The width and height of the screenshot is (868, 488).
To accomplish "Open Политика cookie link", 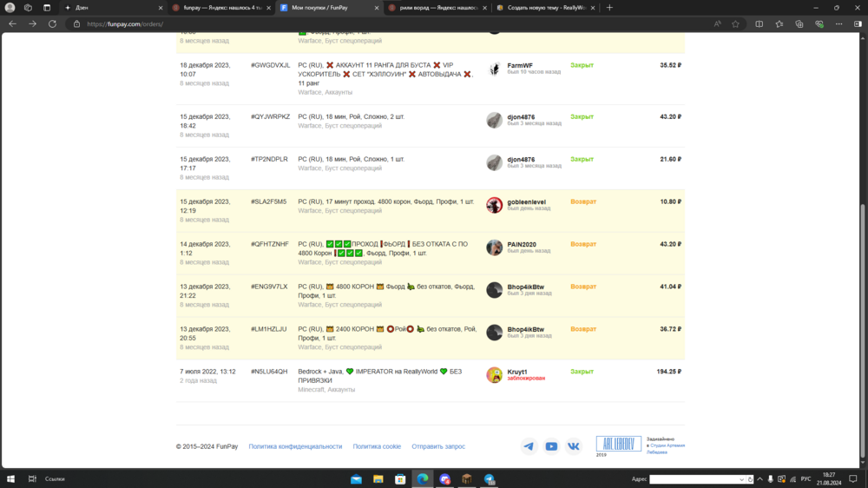I will click(377, 446).
